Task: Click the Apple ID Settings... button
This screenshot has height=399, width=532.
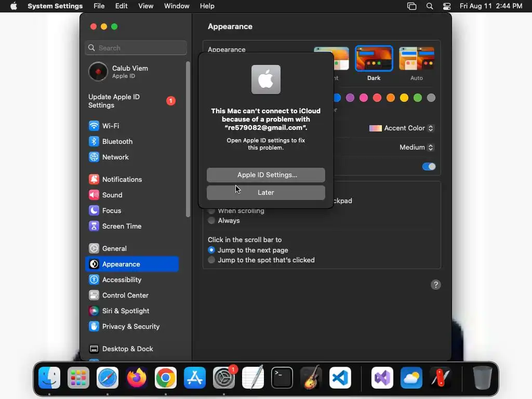Action: [x=266, y=175]
